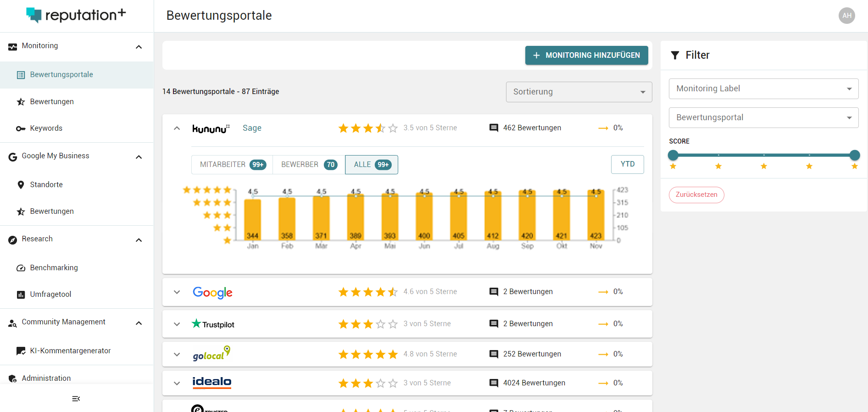Select the ALLE filter toggle

(x=372, y=165)
